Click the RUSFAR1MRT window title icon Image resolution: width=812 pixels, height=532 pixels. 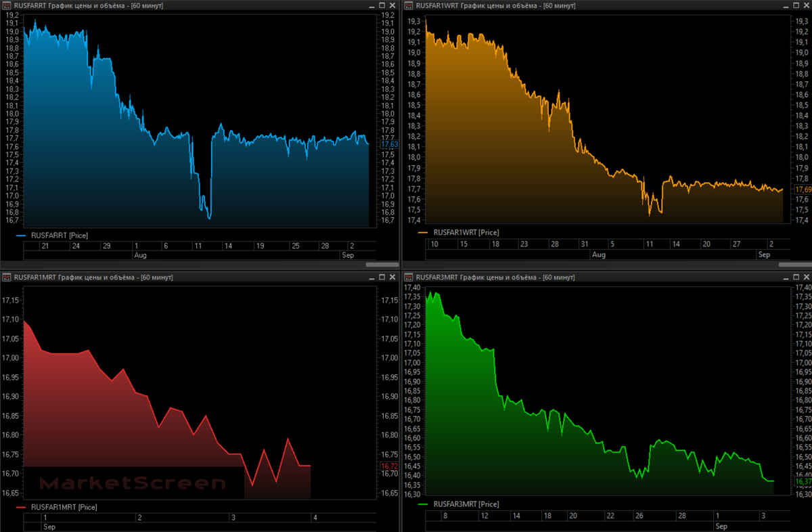tap(6, 278)
